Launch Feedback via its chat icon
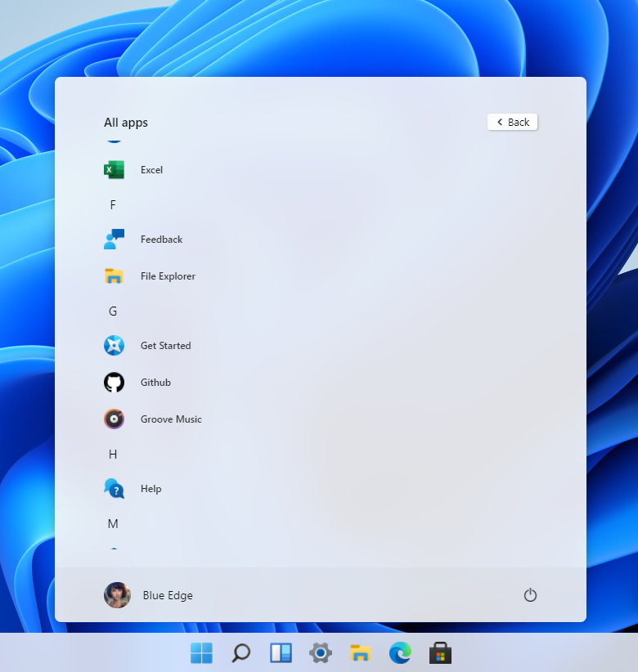The height and width of the screenshot is (672, 638). (114, 240)
